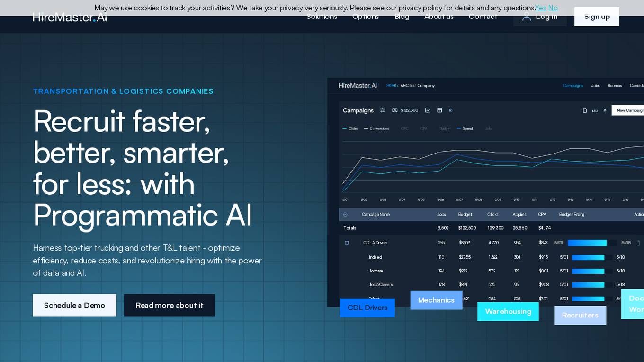Click the HireMaster.AI site logo
Screen dimensions: 644x362
(x=70, y=17)
